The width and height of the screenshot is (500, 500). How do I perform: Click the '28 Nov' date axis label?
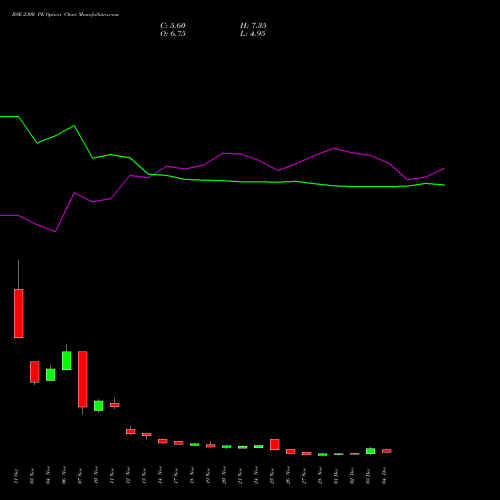tap(320, 476)
